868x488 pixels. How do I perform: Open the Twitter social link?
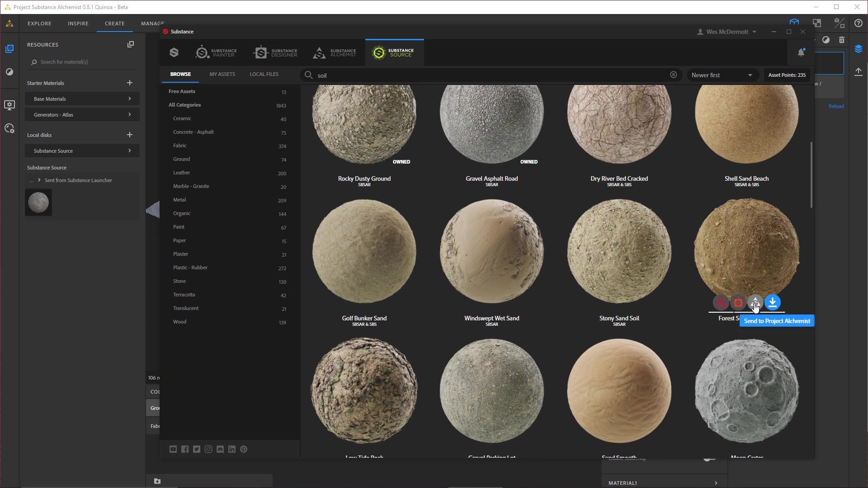pyautogui.click(x=197, y=449)
